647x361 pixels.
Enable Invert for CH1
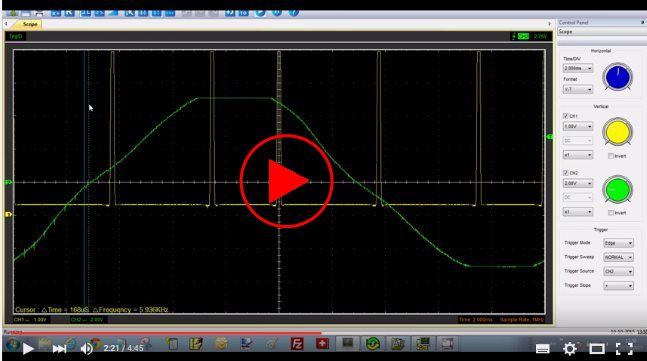(x=611, y=156)
